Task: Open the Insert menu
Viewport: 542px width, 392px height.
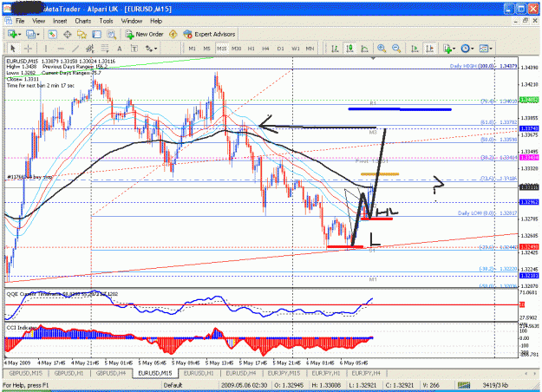Action: [x=60, y=21]
